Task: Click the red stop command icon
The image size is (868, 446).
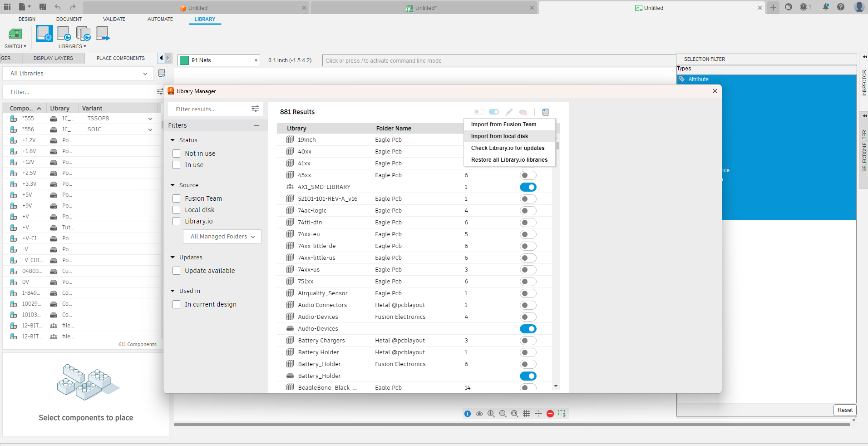Action: pos(550,414)
